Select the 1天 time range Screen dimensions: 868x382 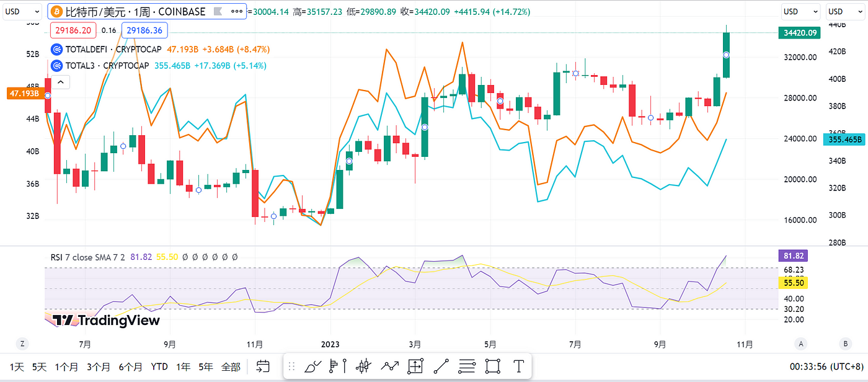point(17,366)
